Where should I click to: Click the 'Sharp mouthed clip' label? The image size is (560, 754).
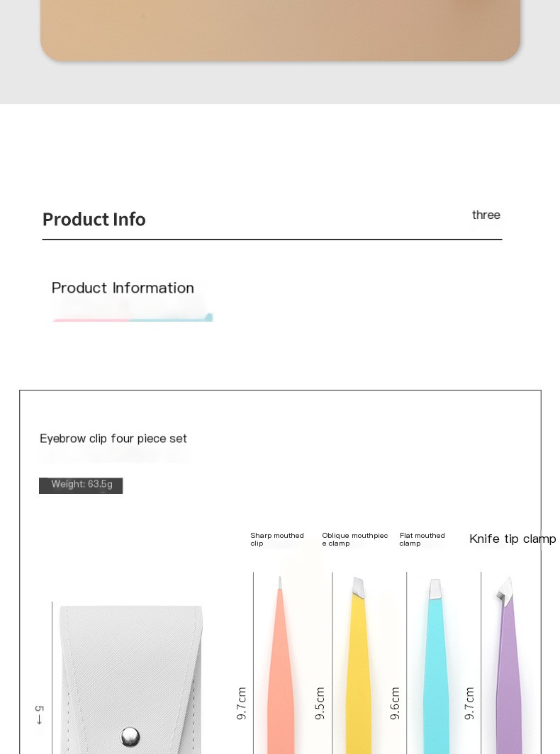(x=276, y=539)
